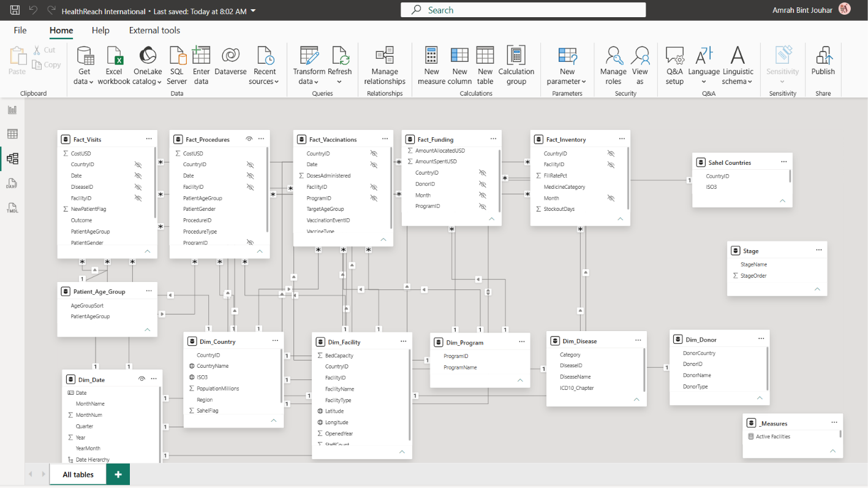Screen dimensions: 868x488
Task: Open more options for Patient_Age_Group
Action: pyautogui.click(x=149, y=291)
